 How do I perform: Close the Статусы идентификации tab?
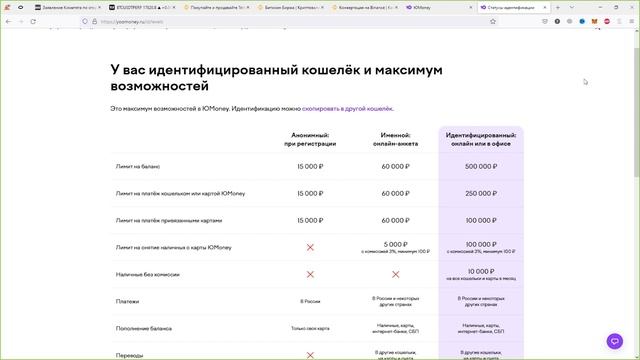(x=544, y=7)
